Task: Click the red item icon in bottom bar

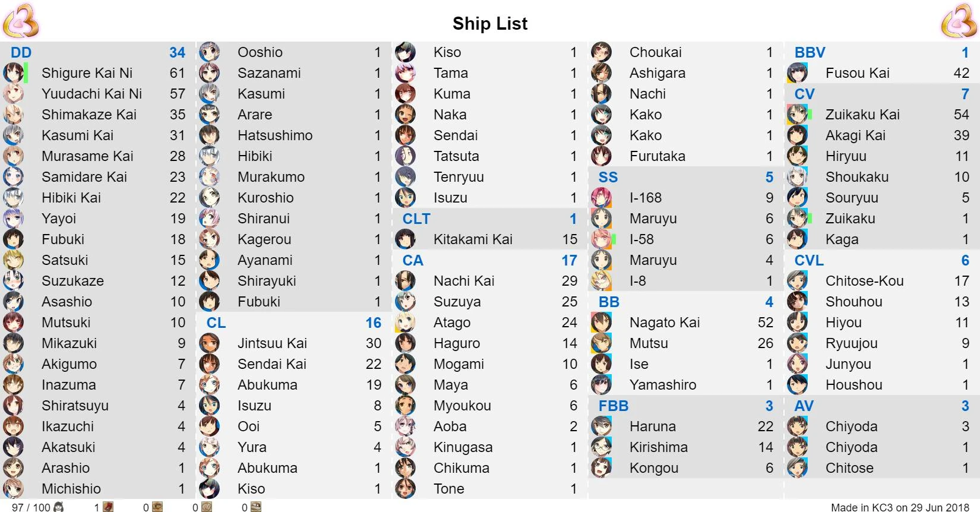Action: tap(108, 507)
